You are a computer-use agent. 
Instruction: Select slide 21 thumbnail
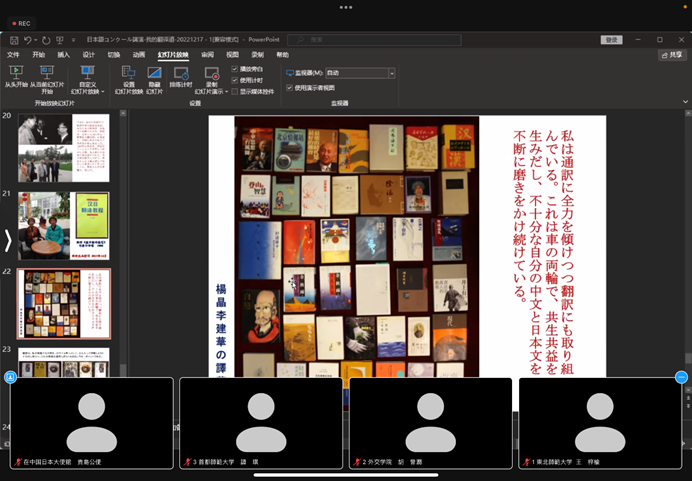tap(64, 225)
